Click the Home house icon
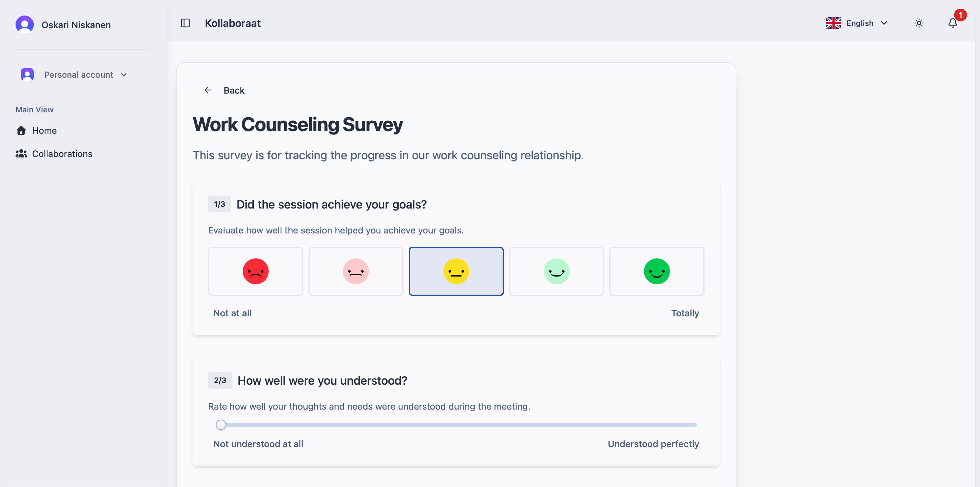Image resolution: width=980 pixels, height=487 pixels. coord(21,130)
